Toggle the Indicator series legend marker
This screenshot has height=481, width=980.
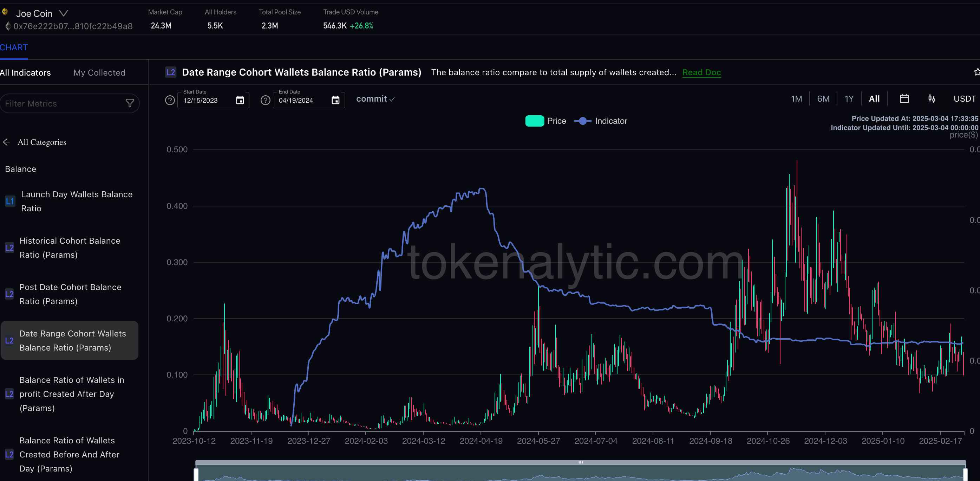point(582,121)
